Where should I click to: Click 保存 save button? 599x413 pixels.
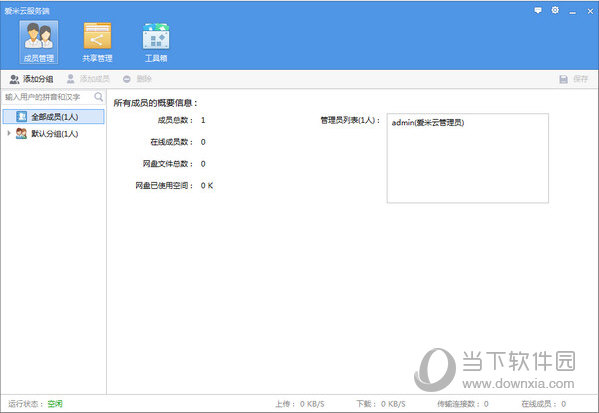pos(573,79)
